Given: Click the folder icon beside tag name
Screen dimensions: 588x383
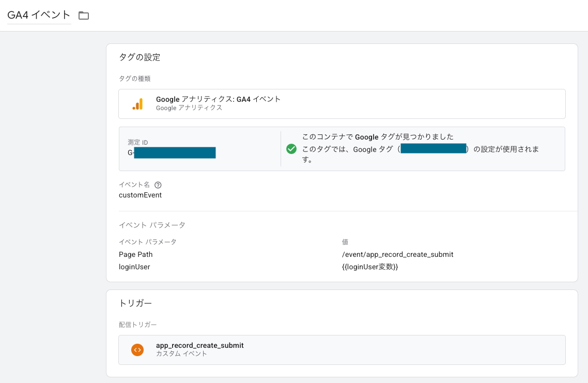Looking at the screenshot, I should (84, 16).
